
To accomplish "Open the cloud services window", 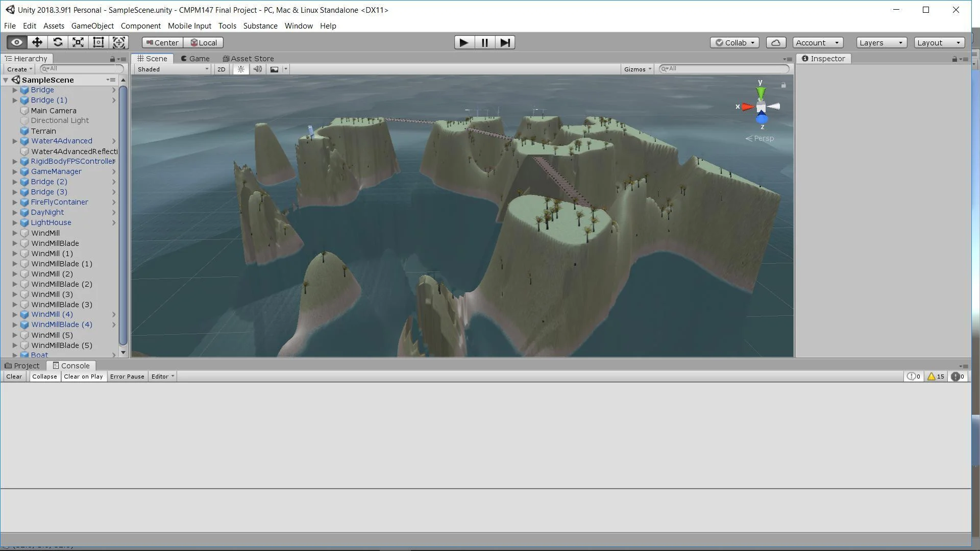I will (776, 42).
